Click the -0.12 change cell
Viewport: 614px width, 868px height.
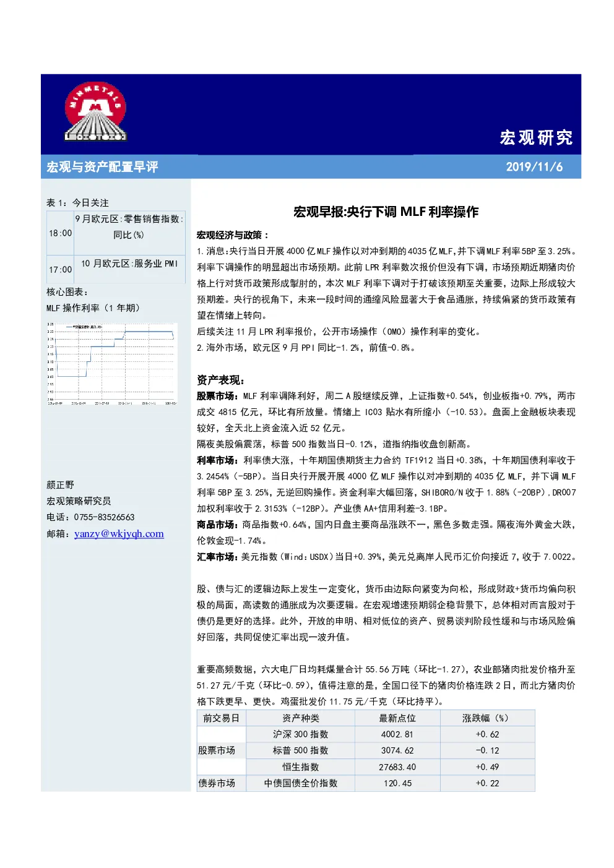click(487, 750)
